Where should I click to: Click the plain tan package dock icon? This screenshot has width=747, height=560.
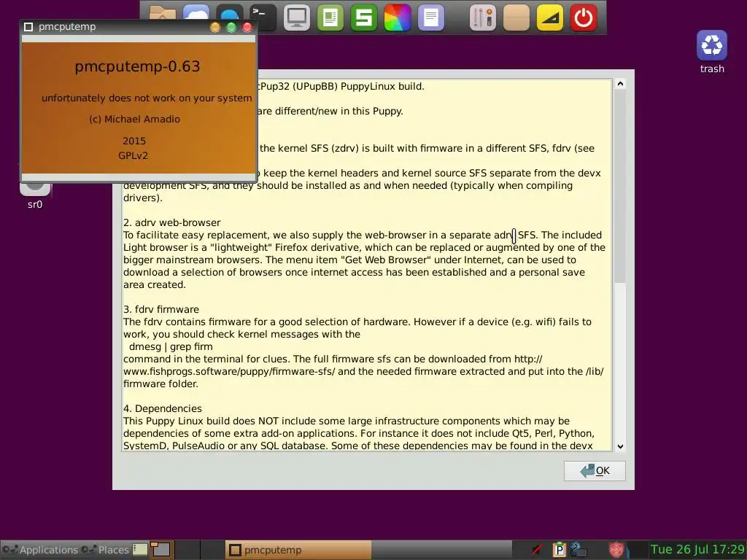516,17
